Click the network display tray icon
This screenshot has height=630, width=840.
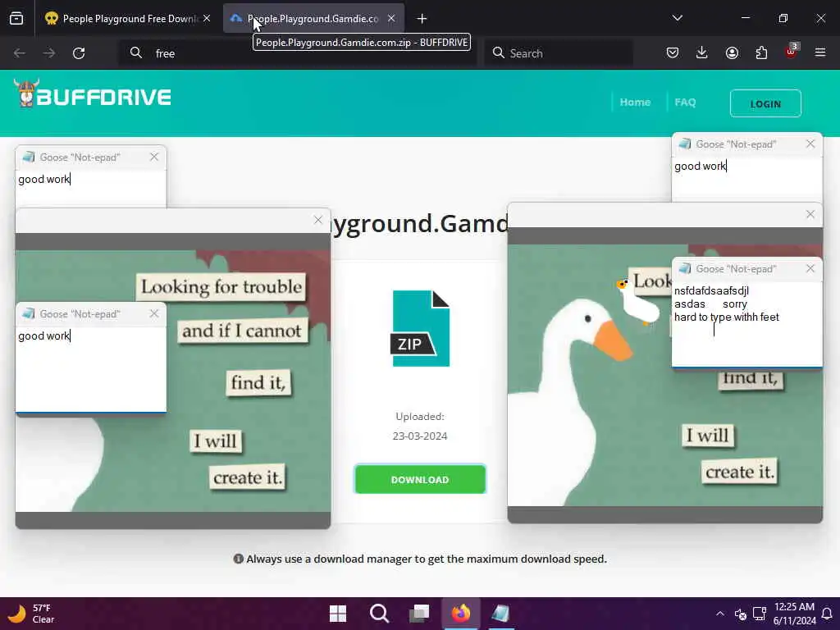[x=759, y=614]
